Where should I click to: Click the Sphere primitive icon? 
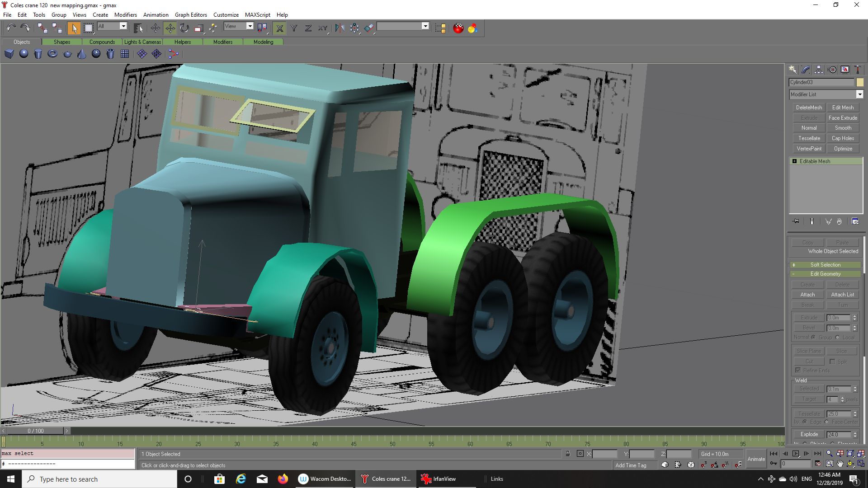24,54
